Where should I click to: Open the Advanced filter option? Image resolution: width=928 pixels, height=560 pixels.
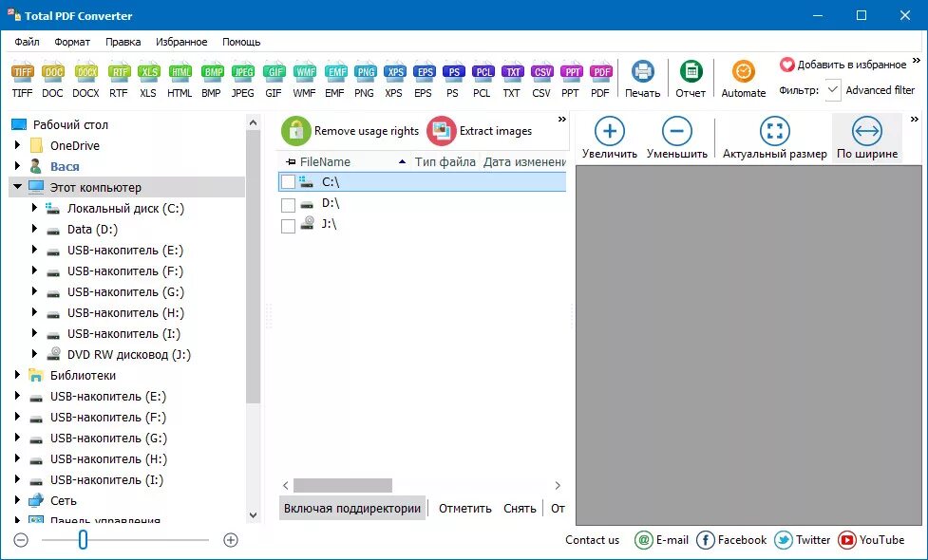[x=881, y=90]
